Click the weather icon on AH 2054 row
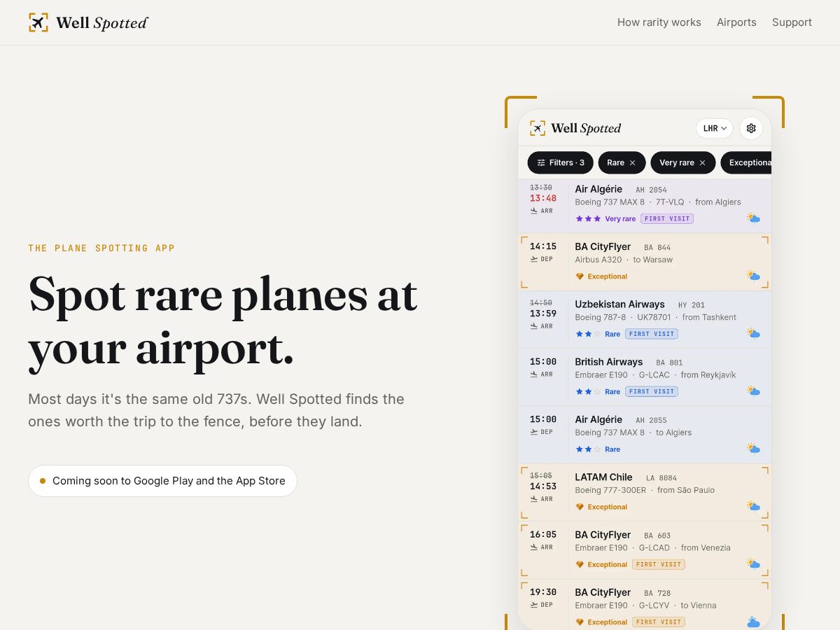 click(x=753, y=218)
